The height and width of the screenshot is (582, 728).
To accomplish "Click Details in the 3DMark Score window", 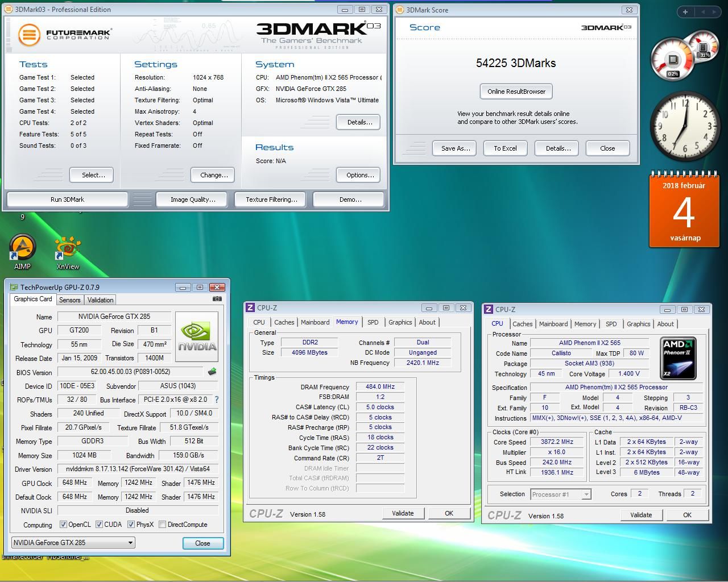I will [x=557, y=148].
